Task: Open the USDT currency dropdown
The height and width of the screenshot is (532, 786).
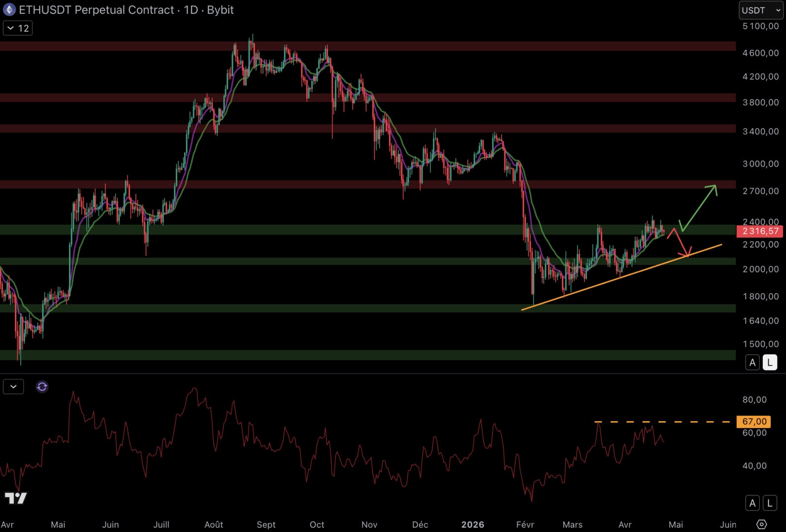Action: click(x=761, y=10)
